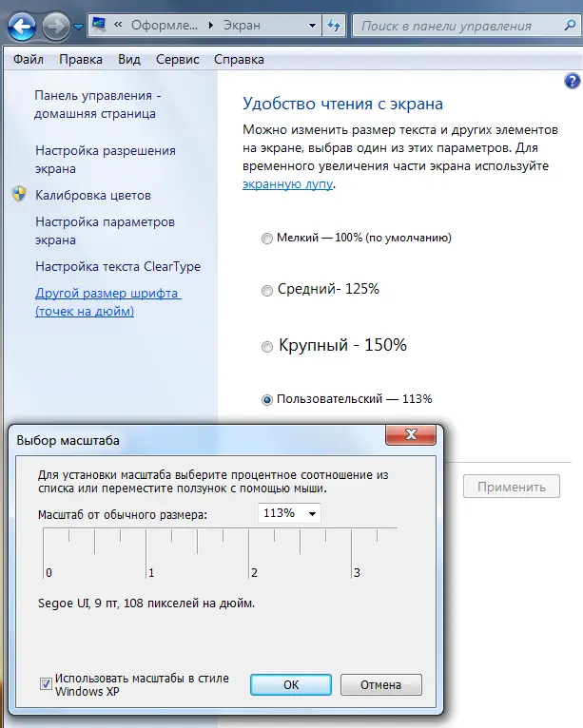Select Крупный - 150% radio option
Viewport: 583px width, 728px height.
click(266, 347)
